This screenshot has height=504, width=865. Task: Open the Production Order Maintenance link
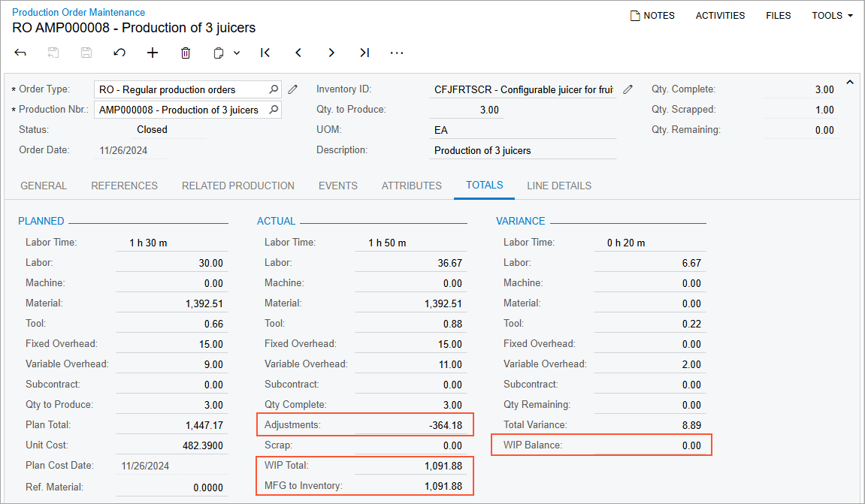(x=79, y=12)
